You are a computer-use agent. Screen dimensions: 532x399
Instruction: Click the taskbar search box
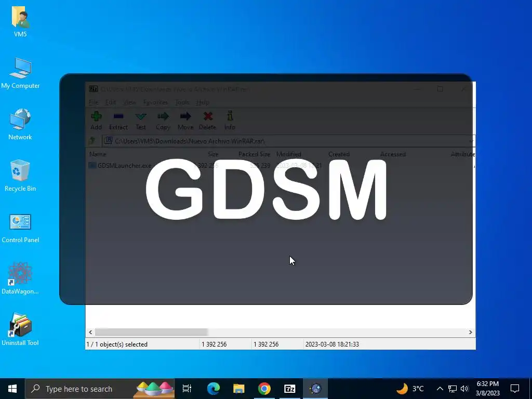tap(100, 389)
